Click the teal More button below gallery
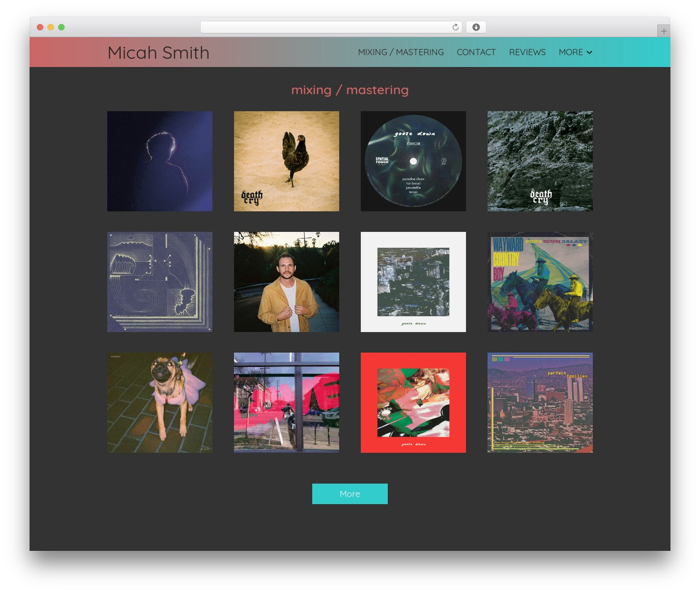 tap(350, 494)
